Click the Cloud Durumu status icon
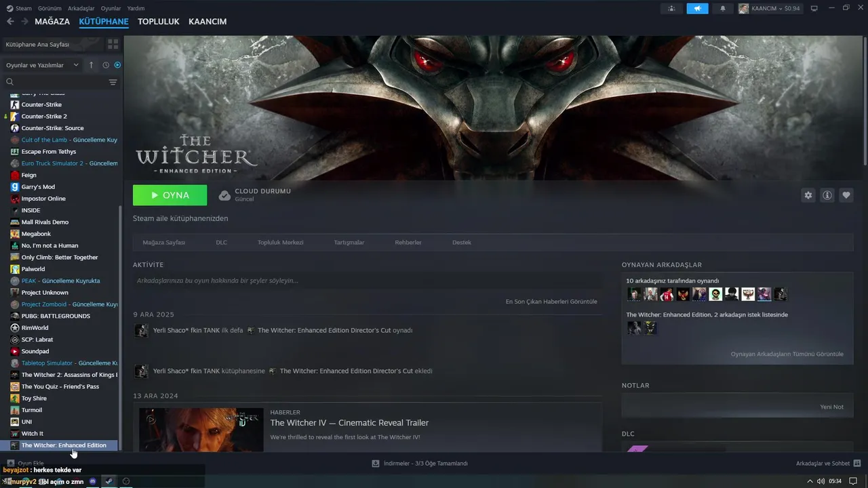The height and width of the screenshot is (488, 868). coord(224,195)
